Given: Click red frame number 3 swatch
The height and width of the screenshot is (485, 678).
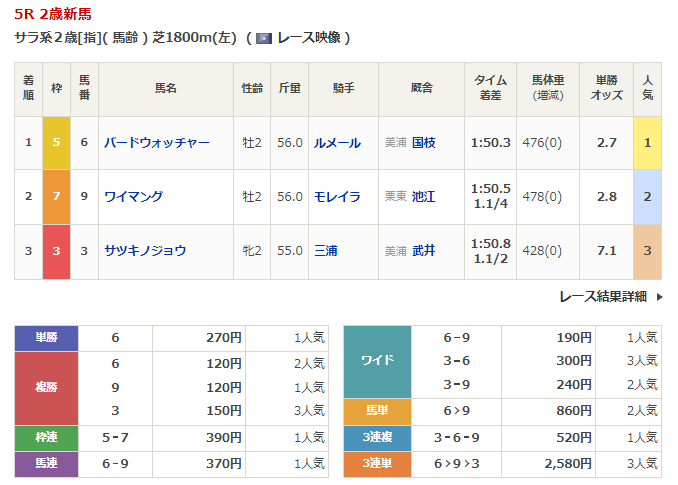Looking at the screenshot, I should [x=56, y=251].
